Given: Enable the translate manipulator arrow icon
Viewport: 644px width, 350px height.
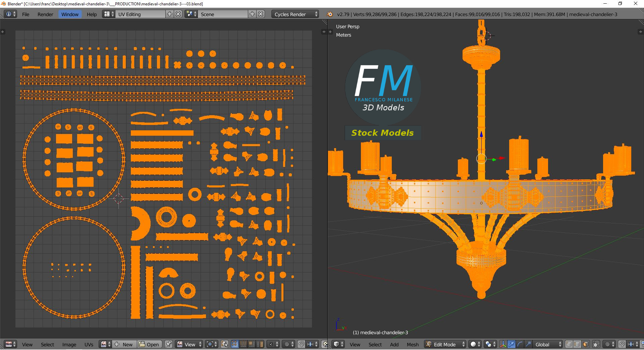Looking at the screenshot, I should coord(511,344).
